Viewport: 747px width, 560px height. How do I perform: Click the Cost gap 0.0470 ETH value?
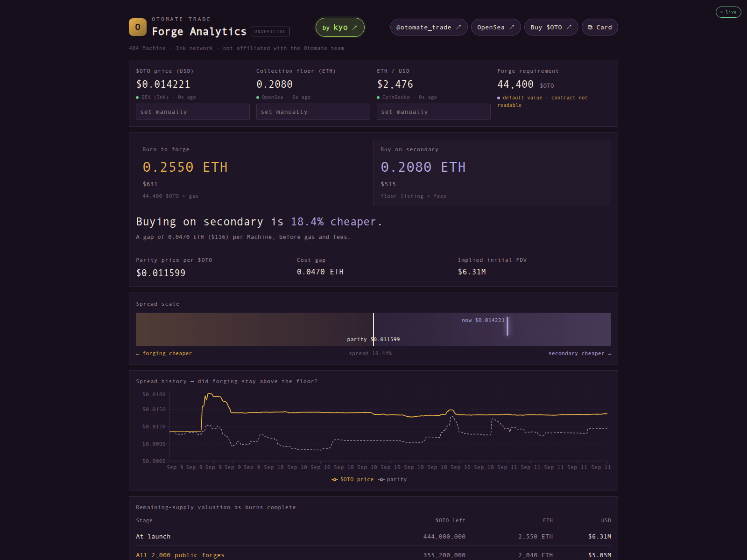(320, 272)
